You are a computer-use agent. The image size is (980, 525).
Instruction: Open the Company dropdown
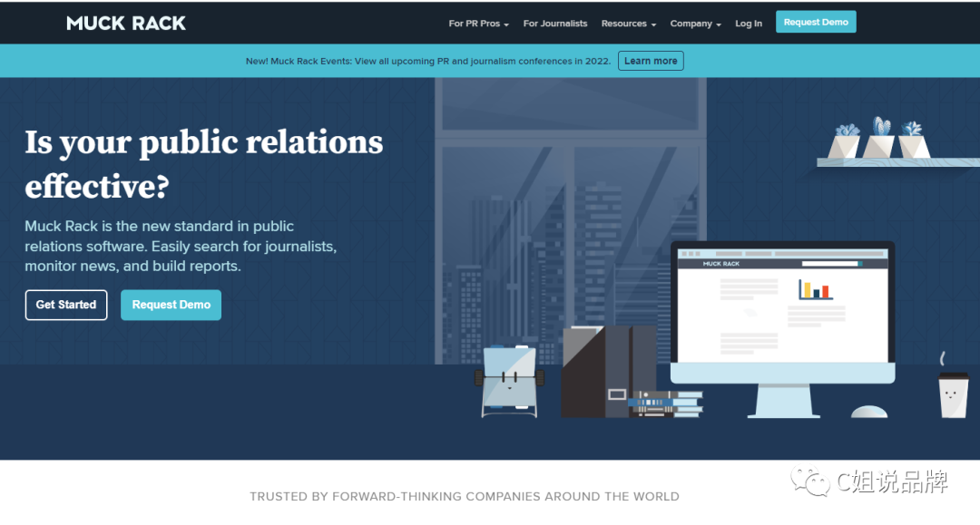pos(696,23)
